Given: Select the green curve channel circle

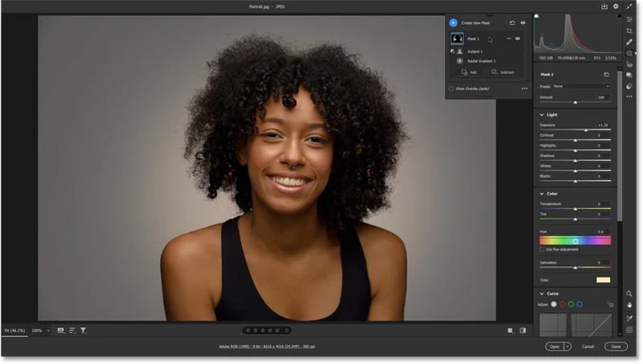Looking at the screenshot, I should (571, 305).
